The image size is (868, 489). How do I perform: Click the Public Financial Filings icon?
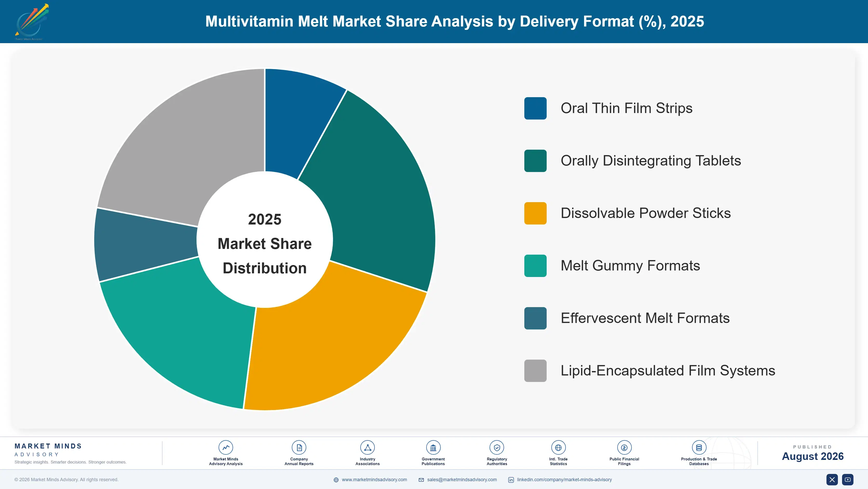pos(624,447)
